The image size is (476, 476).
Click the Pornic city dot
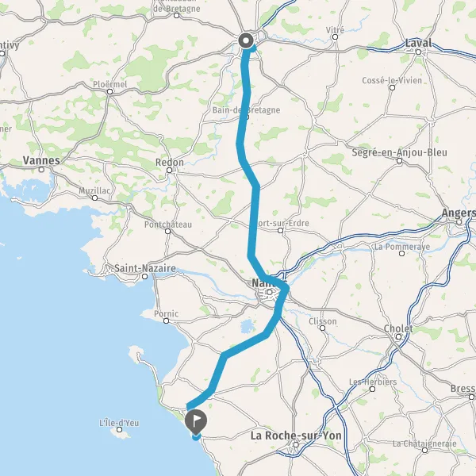click(x=166, y=321)
